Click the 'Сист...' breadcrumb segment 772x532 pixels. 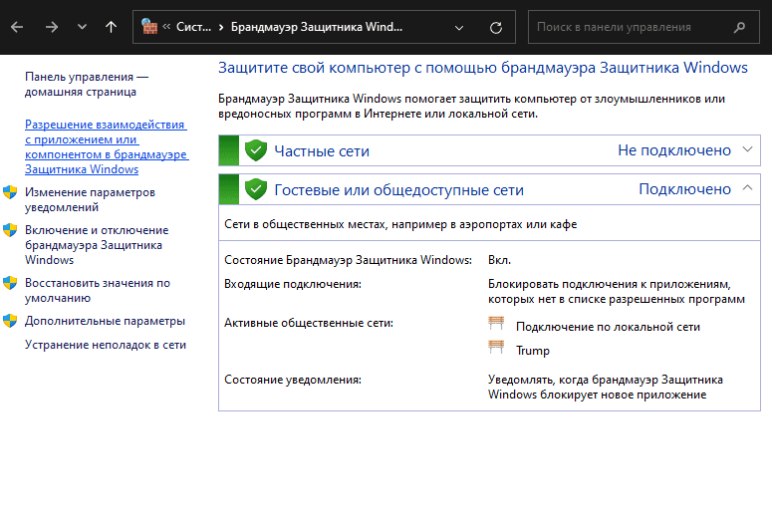[x=193, y=27]
